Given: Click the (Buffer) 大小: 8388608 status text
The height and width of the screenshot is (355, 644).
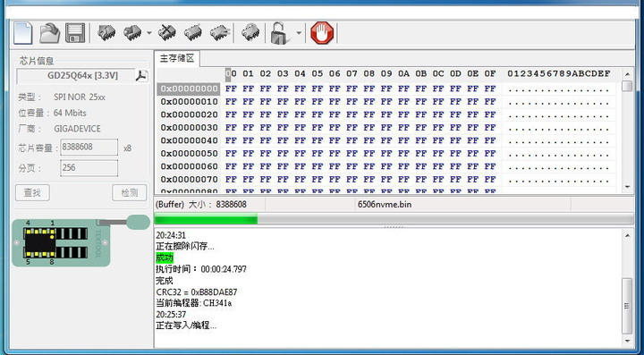Looking at the screenshot, I should click(201, 204).
